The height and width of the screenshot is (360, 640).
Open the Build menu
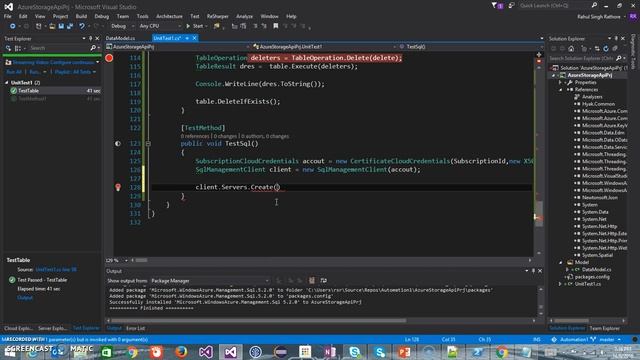point(81,16)
